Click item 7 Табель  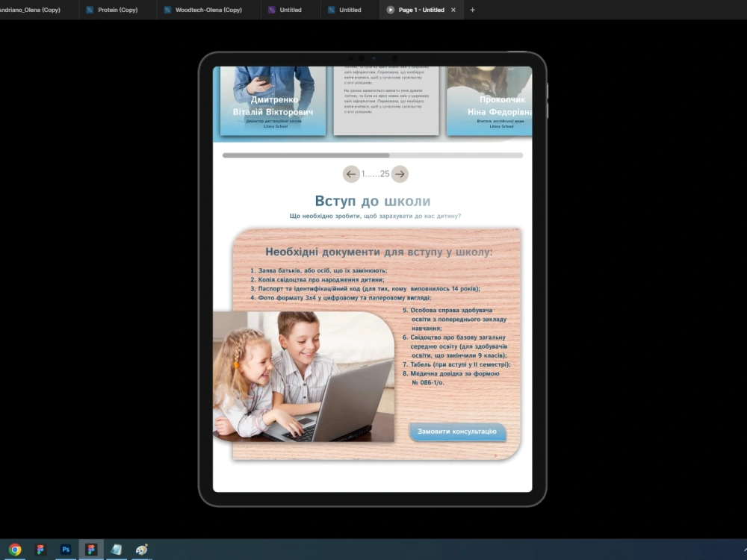click(x=456, y=364)
